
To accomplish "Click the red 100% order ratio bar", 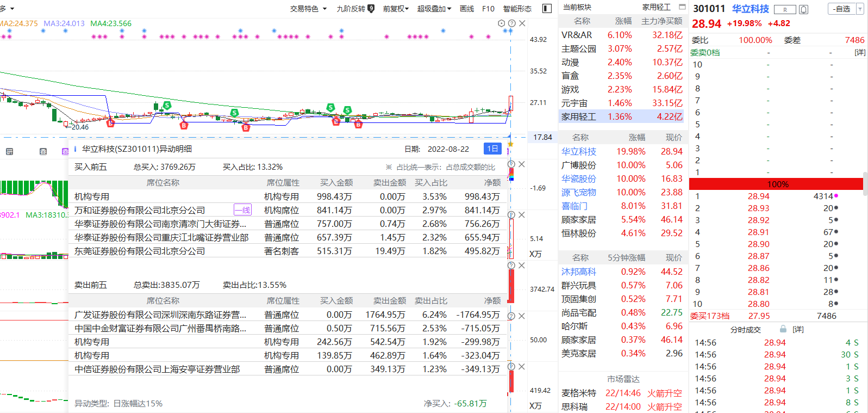I will click(x=776, y=184).
